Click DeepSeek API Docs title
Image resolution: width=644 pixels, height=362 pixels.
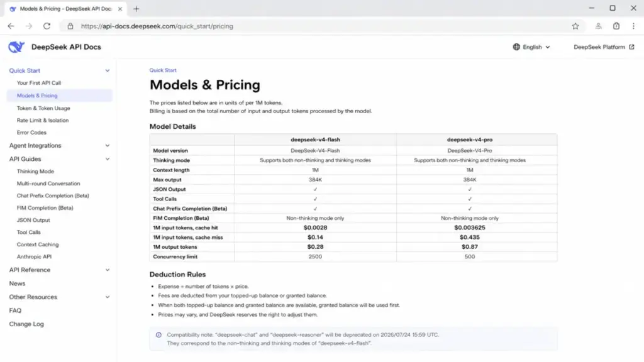point(66,47)
